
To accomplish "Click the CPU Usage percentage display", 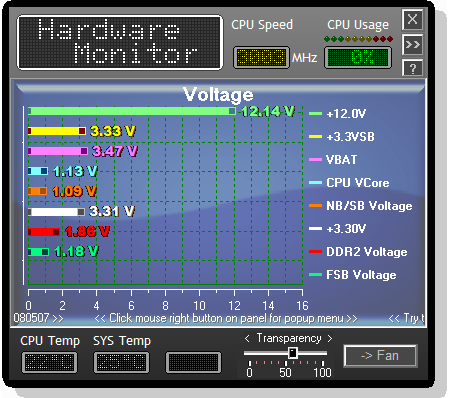I will click(x=358, y=57).
